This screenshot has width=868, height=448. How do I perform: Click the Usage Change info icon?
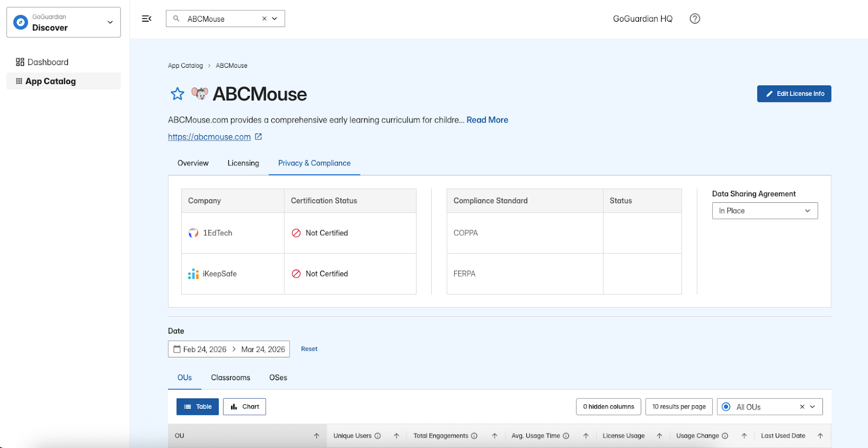(725, 436)
